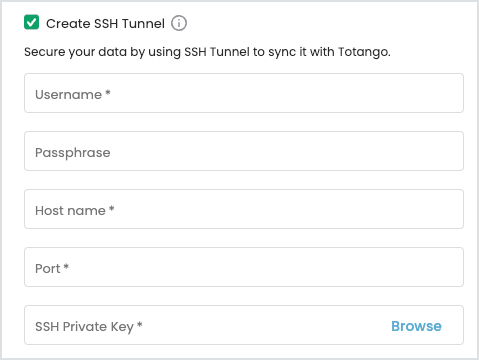The width and height of the screenshot is (479, 360).
Task: Click the asterisk next to Username
Action: pos(108,93)
